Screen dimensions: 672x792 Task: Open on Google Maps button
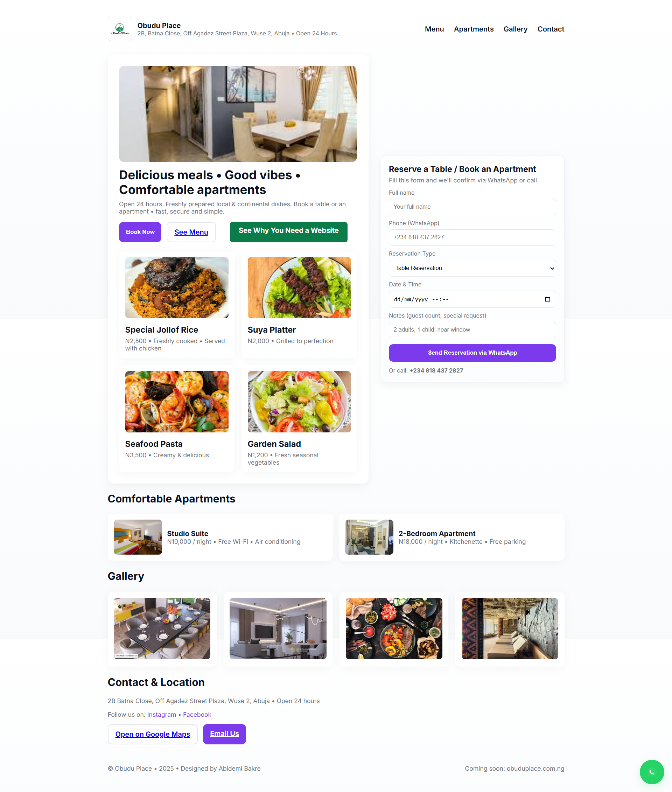[x=152, y=734]
